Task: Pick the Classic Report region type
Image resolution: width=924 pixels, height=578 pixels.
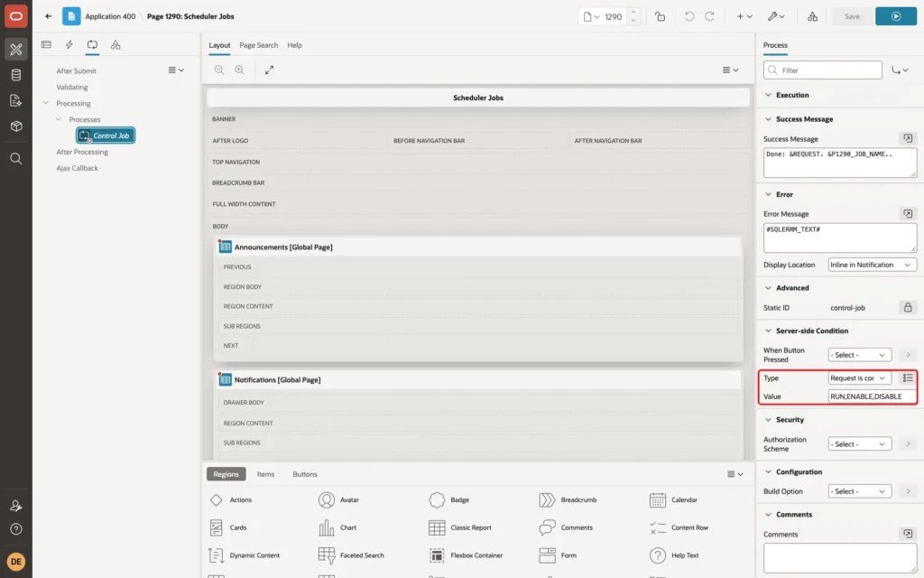Action: pos(460,527)
